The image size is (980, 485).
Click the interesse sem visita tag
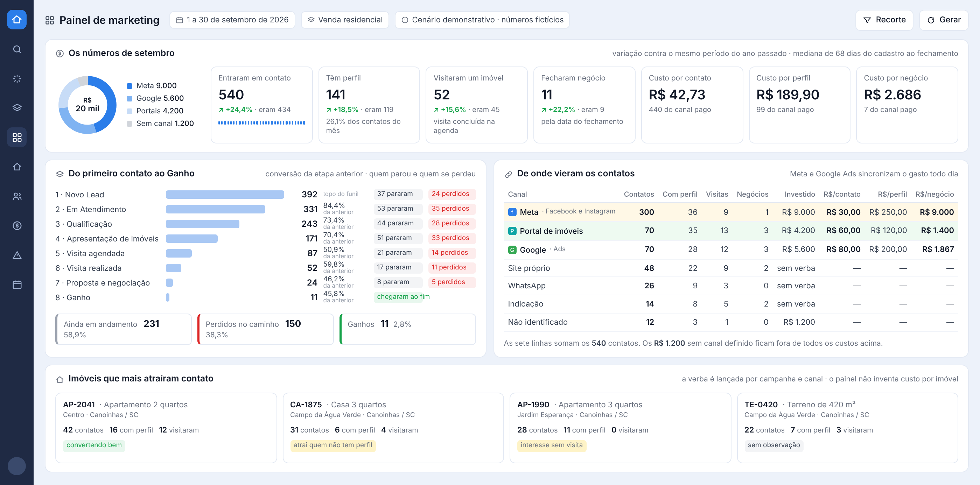551,445
